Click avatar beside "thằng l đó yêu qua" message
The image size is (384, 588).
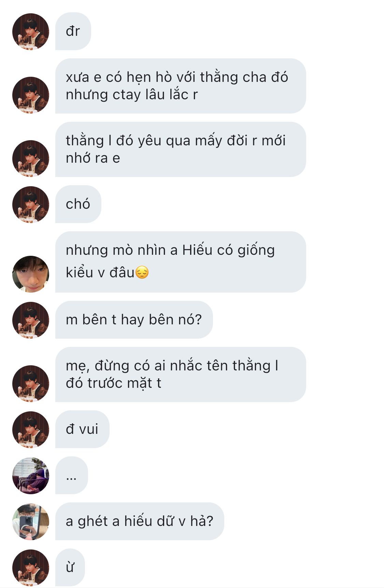click(x=31, y=159)
